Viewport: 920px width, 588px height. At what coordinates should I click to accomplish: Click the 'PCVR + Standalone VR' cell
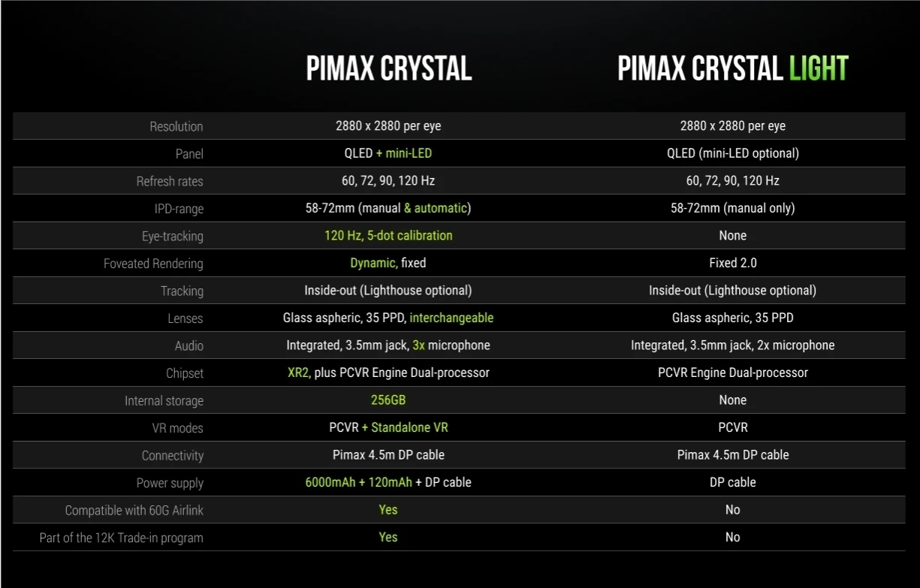click(x=388, y=427)
